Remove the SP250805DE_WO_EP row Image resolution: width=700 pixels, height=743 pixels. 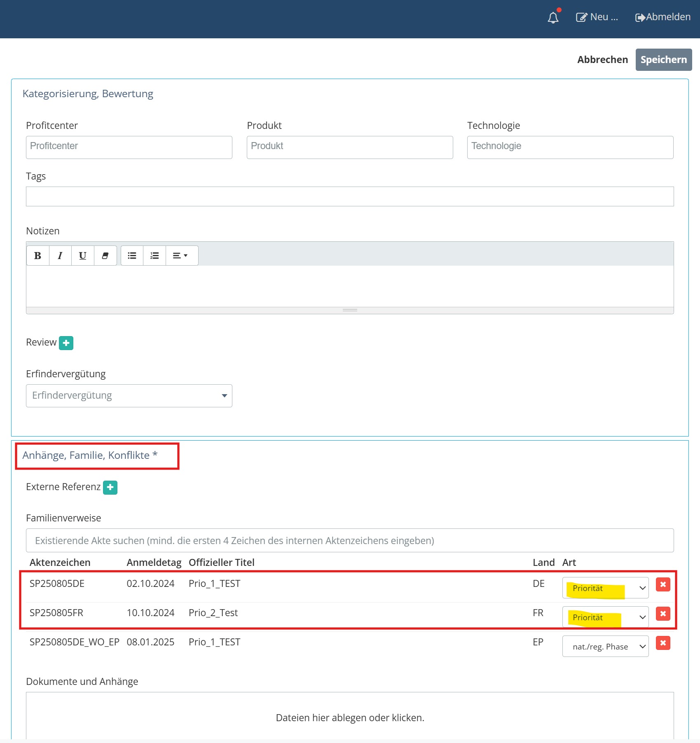point(663,643)
